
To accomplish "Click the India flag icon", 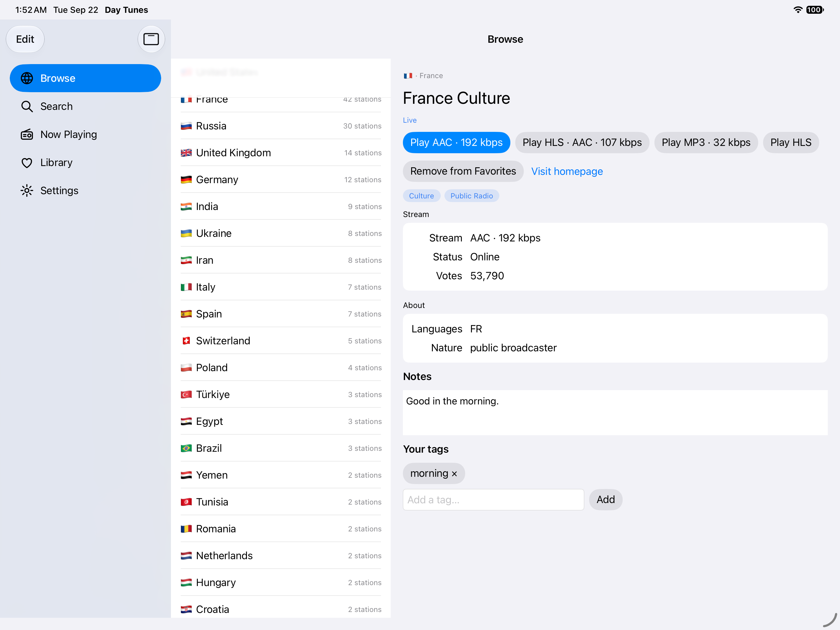I will [186, 207].
